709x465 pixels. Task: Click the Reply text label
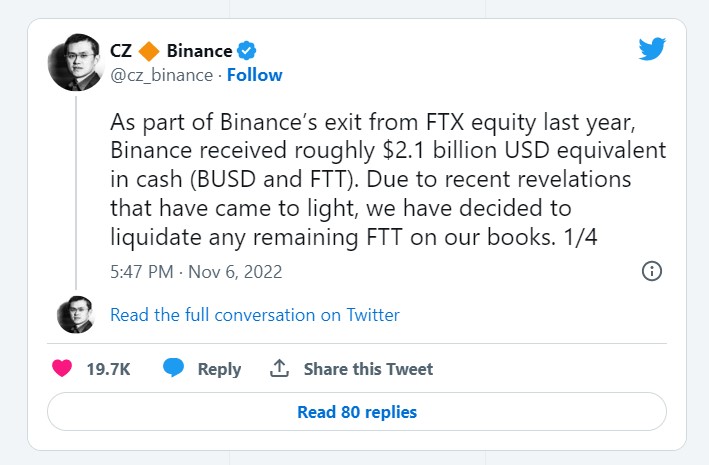(219, 369)
